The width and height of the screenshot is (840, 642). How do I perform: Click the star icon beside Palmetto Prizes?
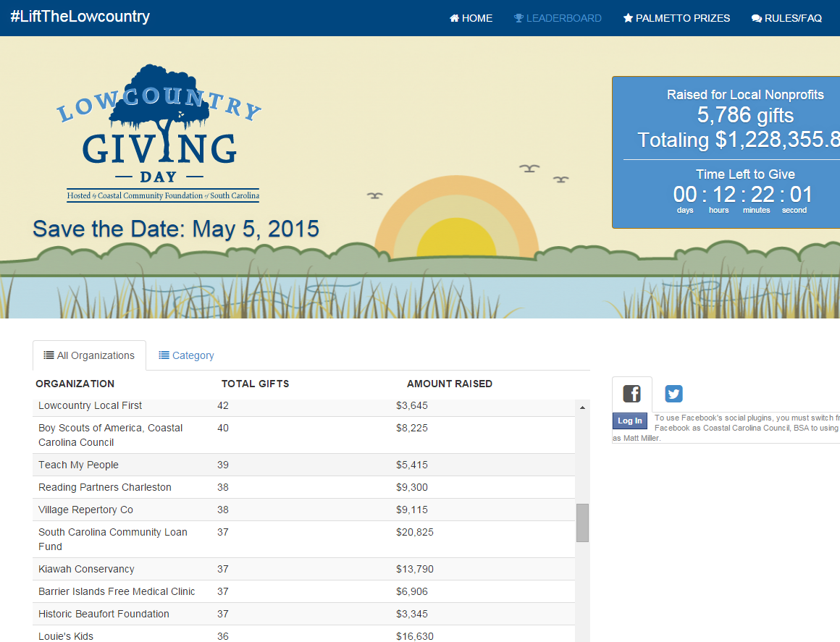[x=628, y=18]
